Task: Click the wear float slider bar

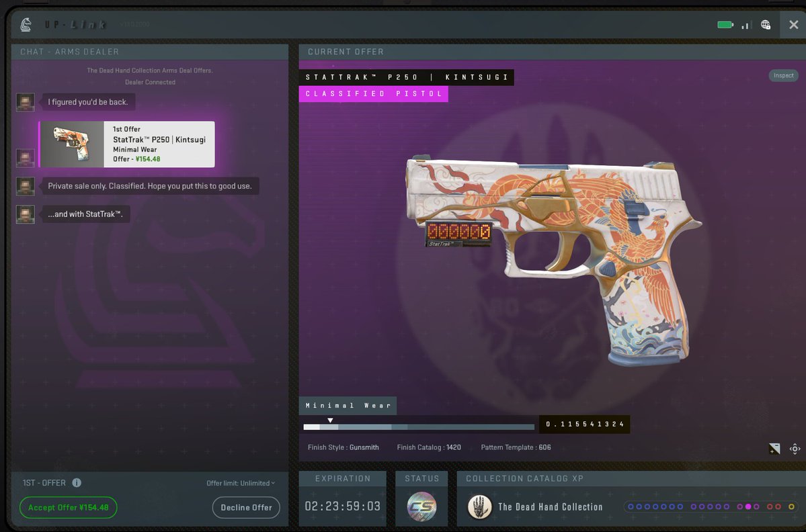Action: pos(418,427)
